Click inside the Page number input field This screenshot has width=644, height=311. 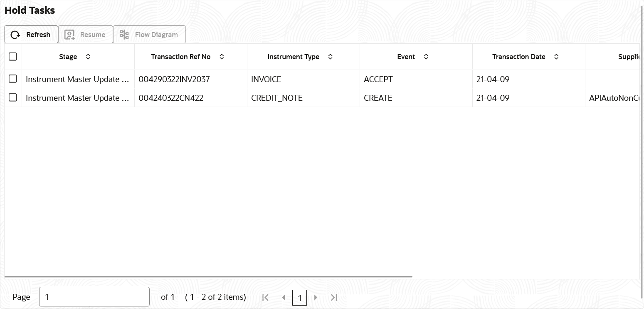(94, 296)
